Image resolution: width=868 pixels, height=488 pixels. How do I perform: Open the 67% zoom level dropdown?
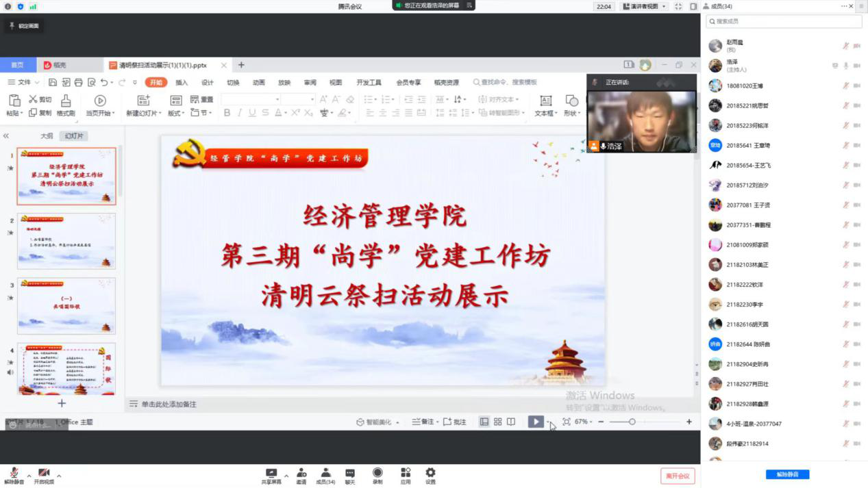tap(583, 422)
